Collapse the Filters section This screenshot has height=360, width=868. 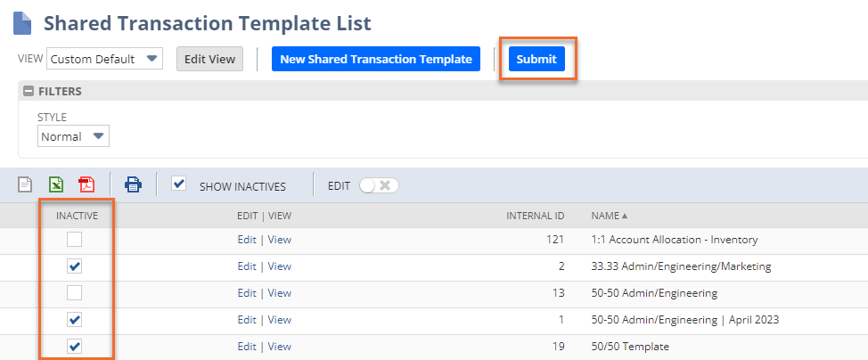pos(29,91)
